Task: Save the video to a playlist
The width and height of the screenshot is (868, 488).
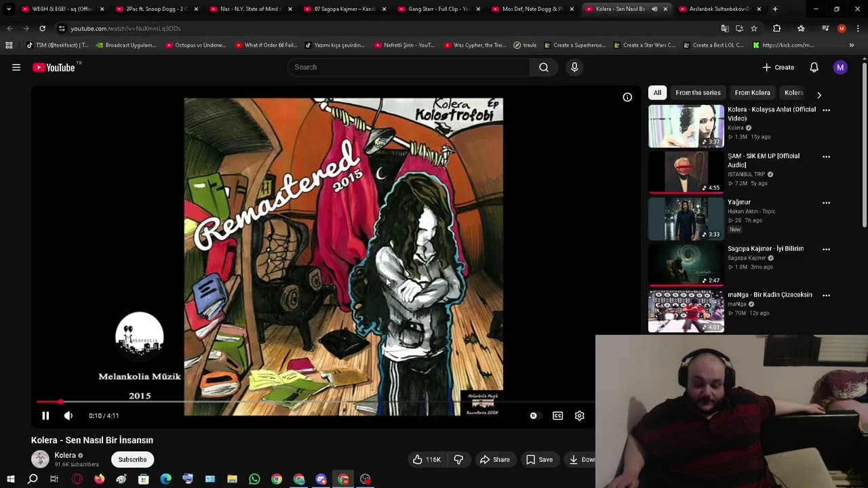Action: pyautogui.click(x=539, y=460)
